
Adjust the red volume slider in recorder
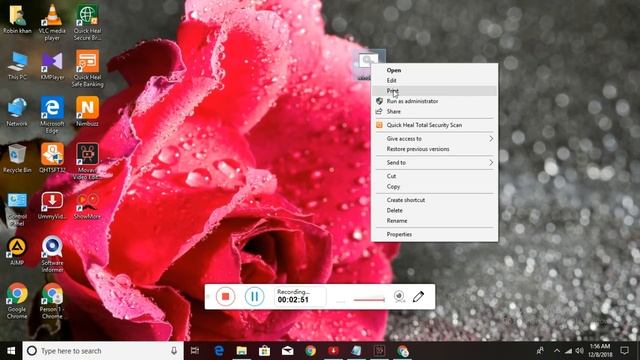pyautogui.click(x=369, y=300)
